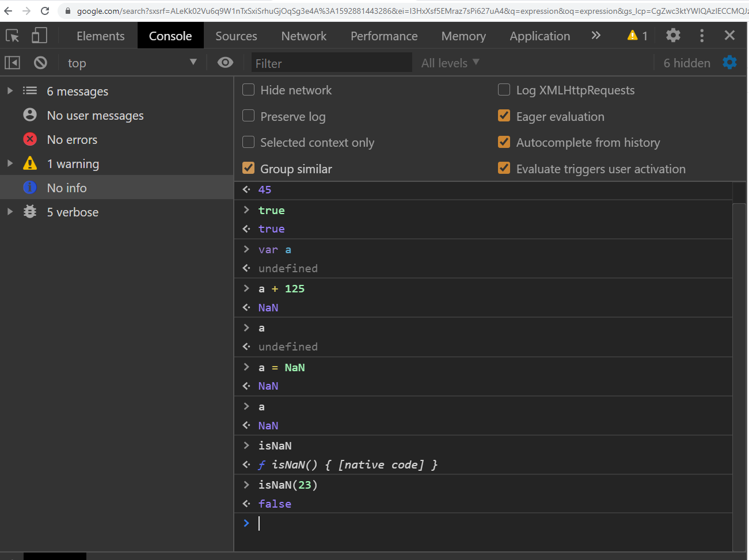The width and height of the screenshot is (749, 560).
Task: Open the All levels dropdown
Action: tap(450, 63)
